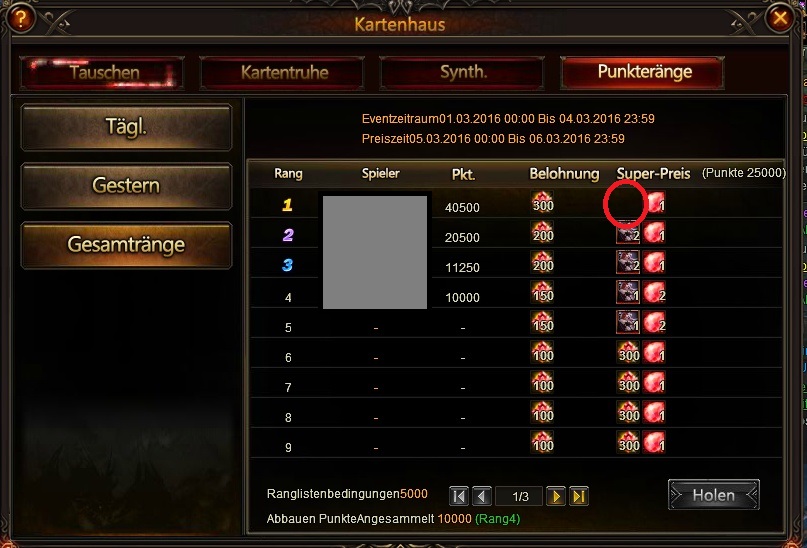Click rank 9 red gem icon
This screenshot has height=548, width=807.
coord(654,442)
